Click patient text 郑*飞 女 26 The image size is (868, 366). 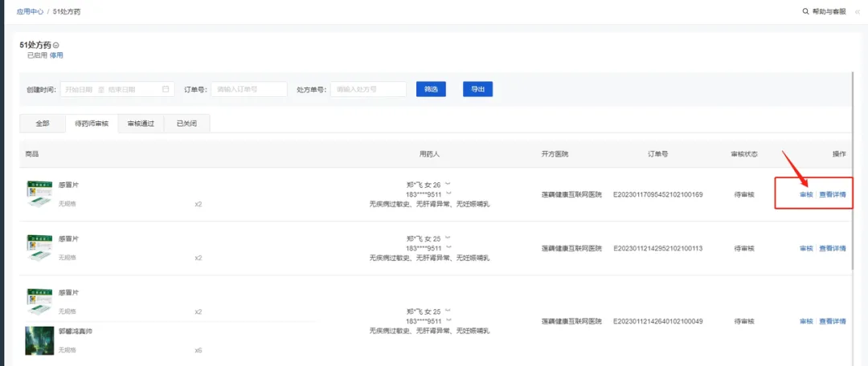click(x=424, y=185)
